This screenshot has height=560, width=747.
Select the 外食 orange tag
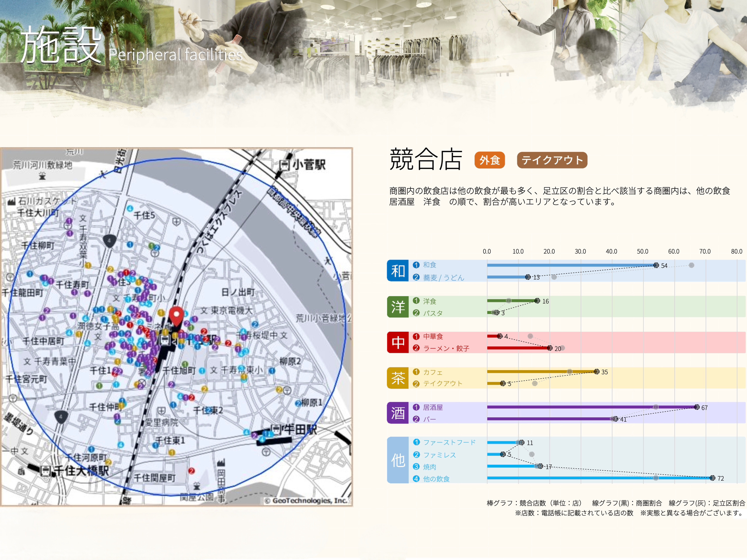point(489,160)
